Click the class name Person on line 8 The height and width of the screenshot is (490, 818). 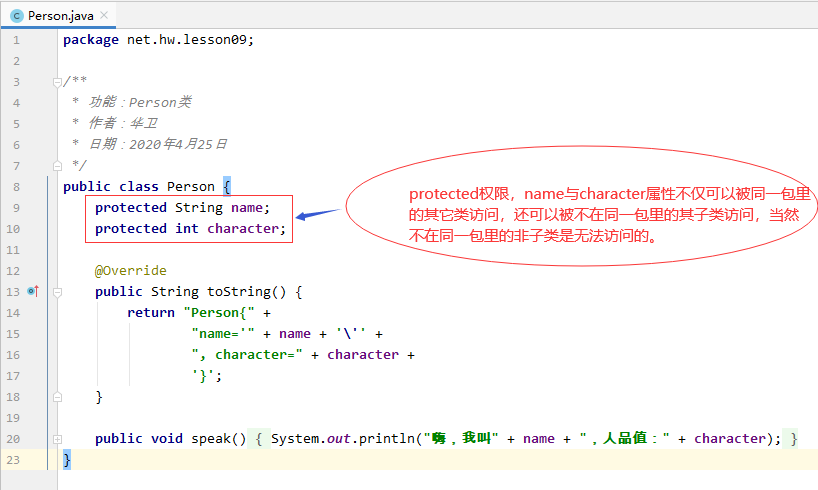click(x=190, y=187)
